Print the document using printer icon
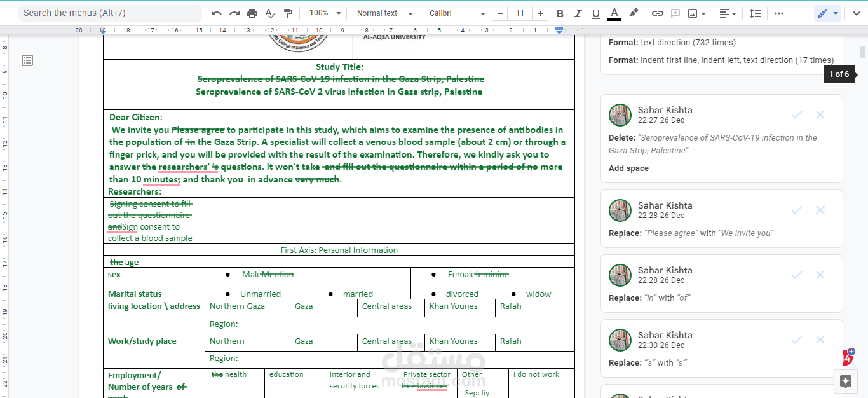This screenshot has width=868, height=398. click(252, 13)
